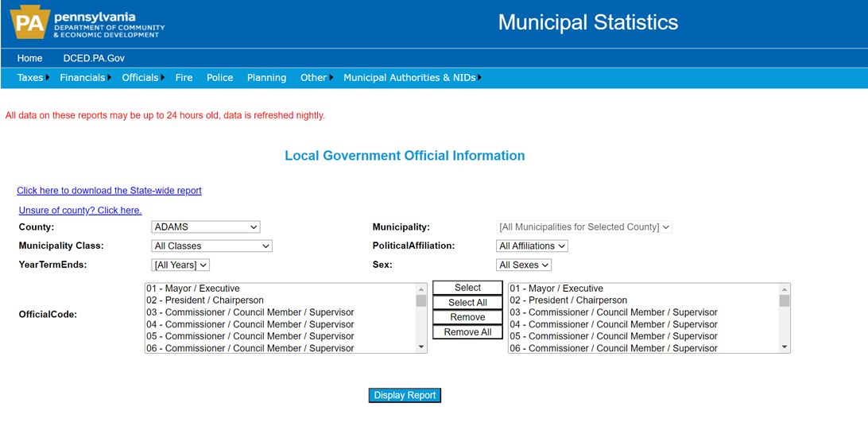
Task: Select '05 - Commissioner' row in right list
Action: click(644, 336)
